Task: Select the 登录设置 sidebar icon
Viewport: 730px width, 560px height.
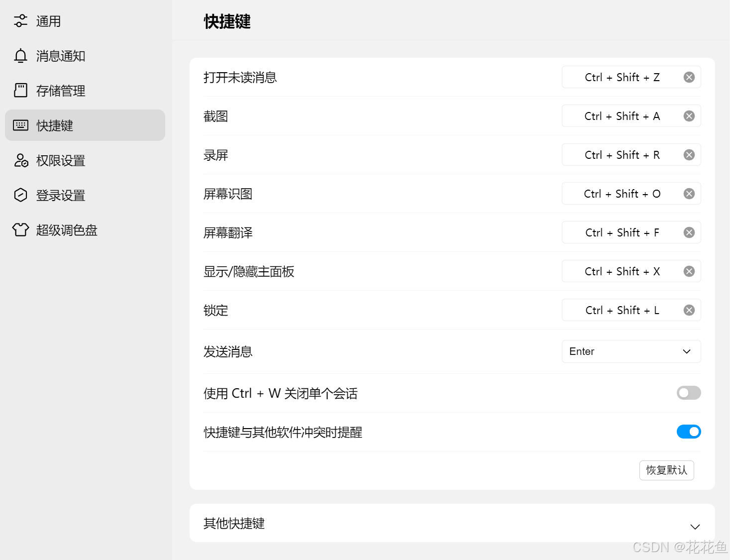Action: click(x=20, y=195)
